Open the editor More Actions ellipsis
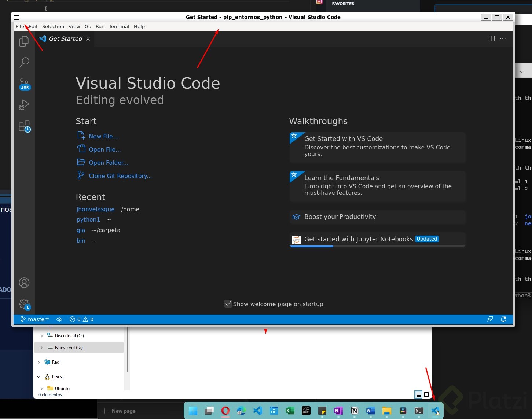 click(x=503, y=38)
